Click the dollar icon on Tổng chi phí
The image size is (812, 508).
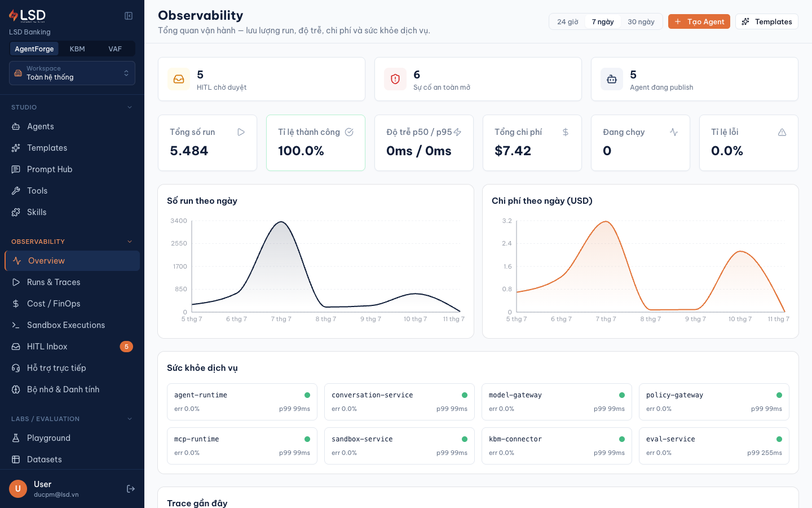coord(566,132)
